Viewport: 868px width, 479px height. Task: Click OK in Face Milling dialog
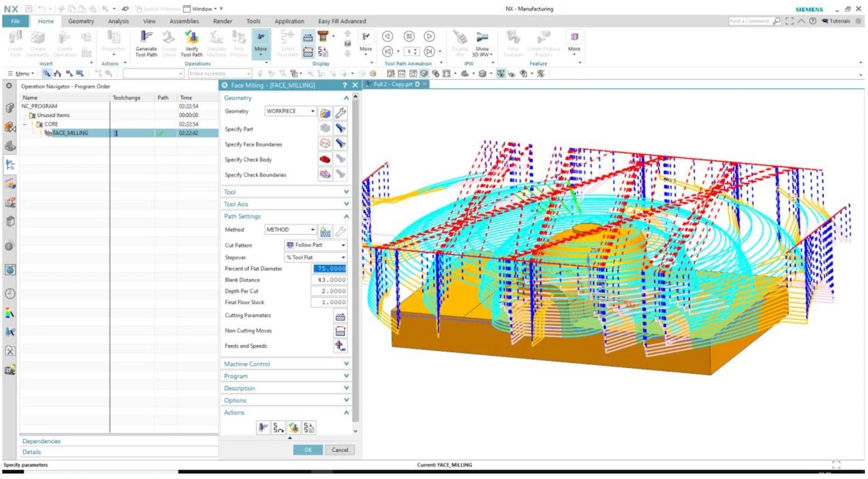[308, 450]
